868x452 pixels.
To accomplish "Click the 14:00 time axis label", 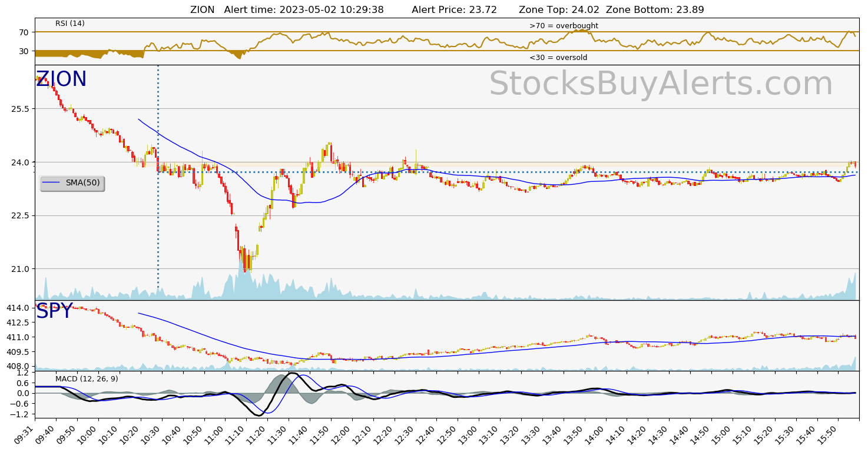I will (x=595, y=434).
